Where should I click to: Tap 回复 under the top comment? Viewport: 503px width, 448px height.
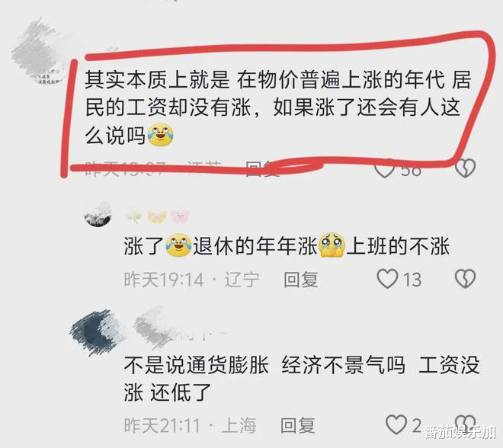point(262,168)
